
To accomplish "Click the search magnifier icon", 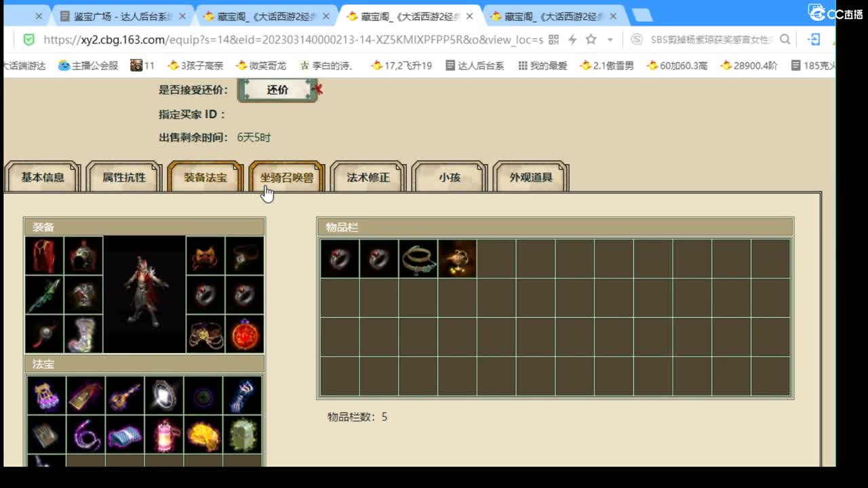I will click(785, 39).
